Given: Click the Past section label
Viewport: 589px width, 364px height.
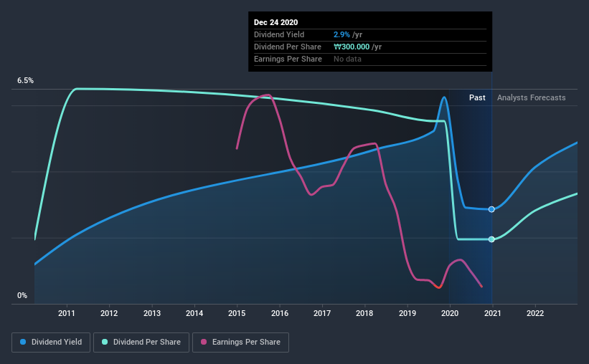Looking at the screenshot, I should coord(477,97).
